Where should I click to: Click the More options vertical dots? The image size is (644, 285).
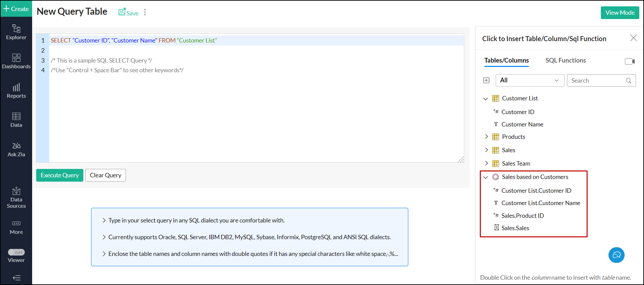point(145,12)
